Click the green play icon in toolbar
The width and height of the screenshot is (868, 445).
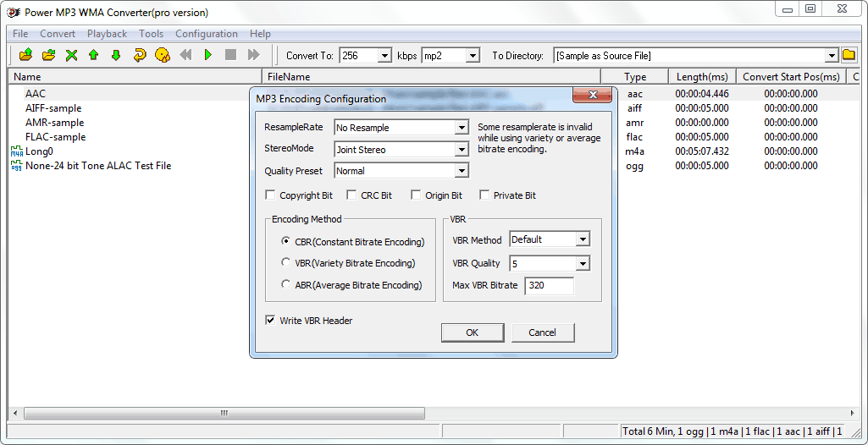coord(208,55)
